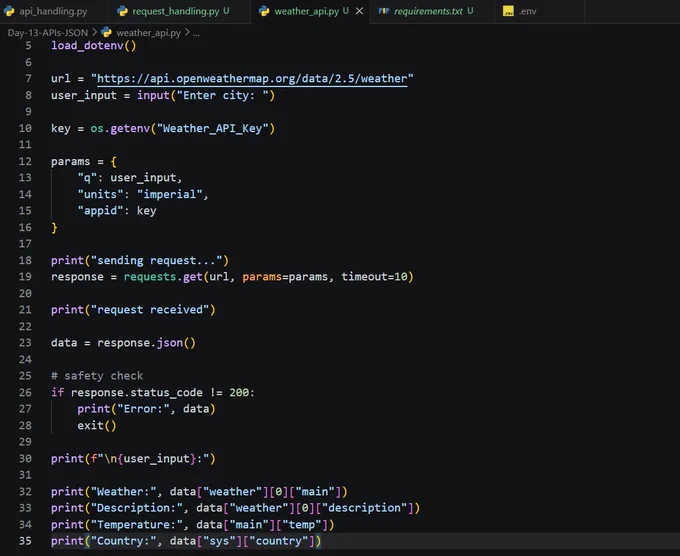
Task: Open weather_api.py breadcrumb item
Action: [x=148, y=33]
